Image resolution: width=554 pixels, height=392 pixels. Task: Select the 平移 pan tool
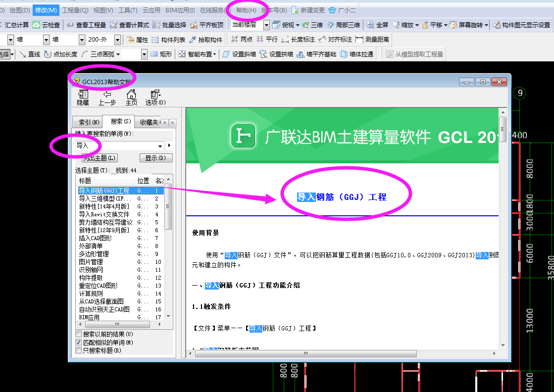432,25
